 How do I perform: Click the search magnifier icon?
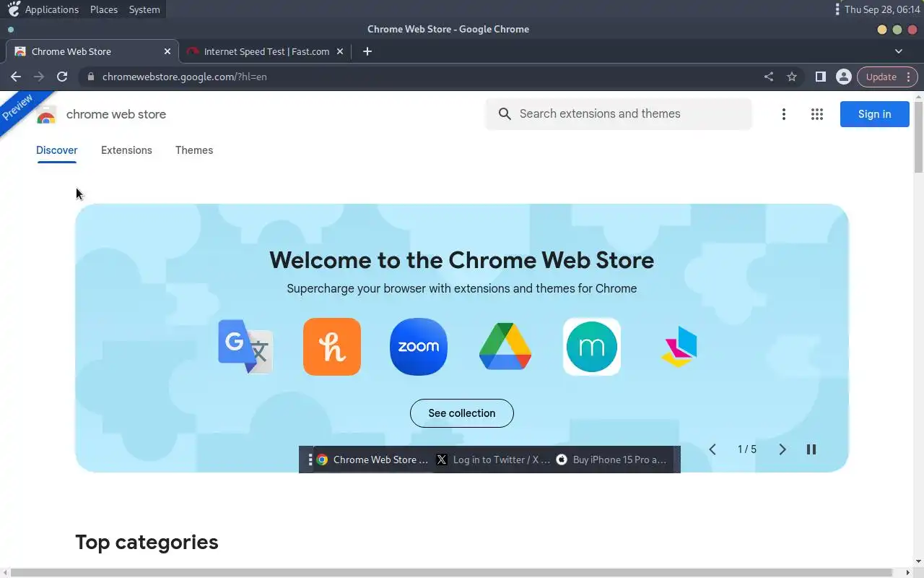505,114
